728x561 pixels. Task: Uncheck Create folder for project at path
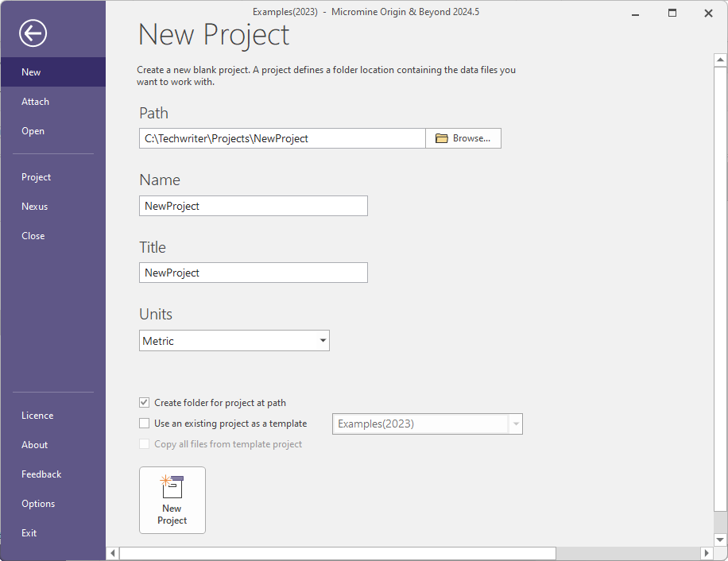pyautogui.click(x=145, y=403)
